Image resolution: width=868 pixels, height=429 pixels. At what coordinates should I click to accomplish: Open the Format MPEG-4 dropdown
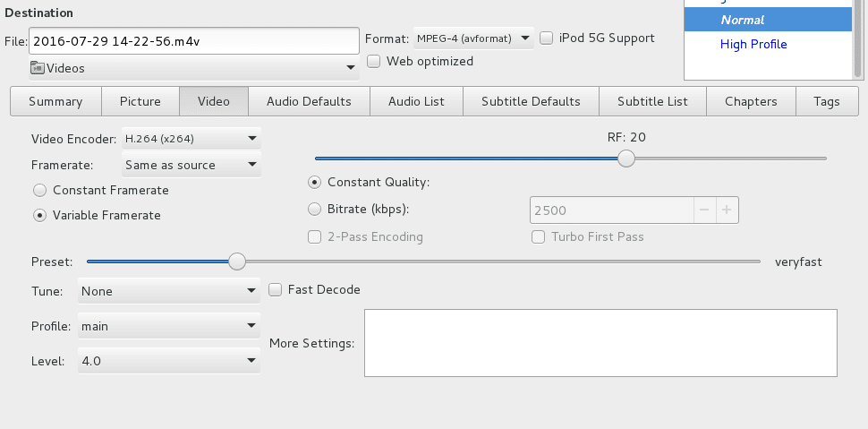(x=473, y=39)
